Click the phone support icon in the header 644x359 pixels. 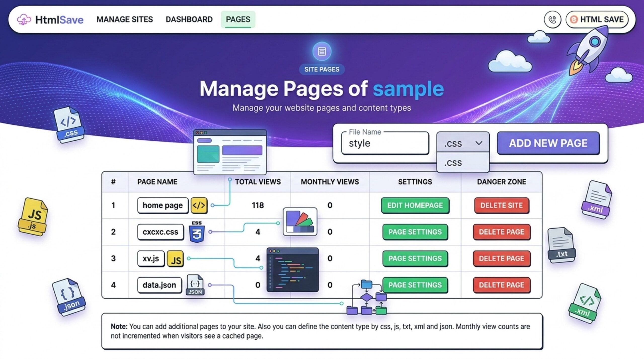552,20
